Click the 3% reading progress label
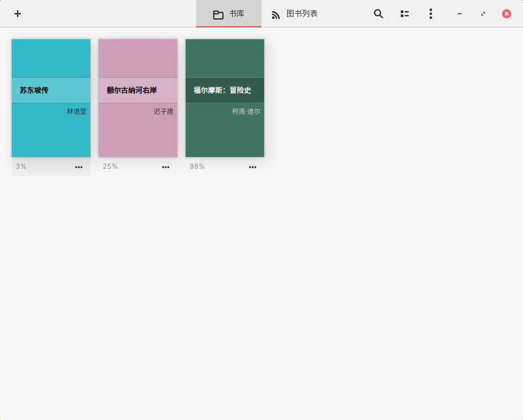This screenshot has width=523, height=420. [x=21, y=167]
